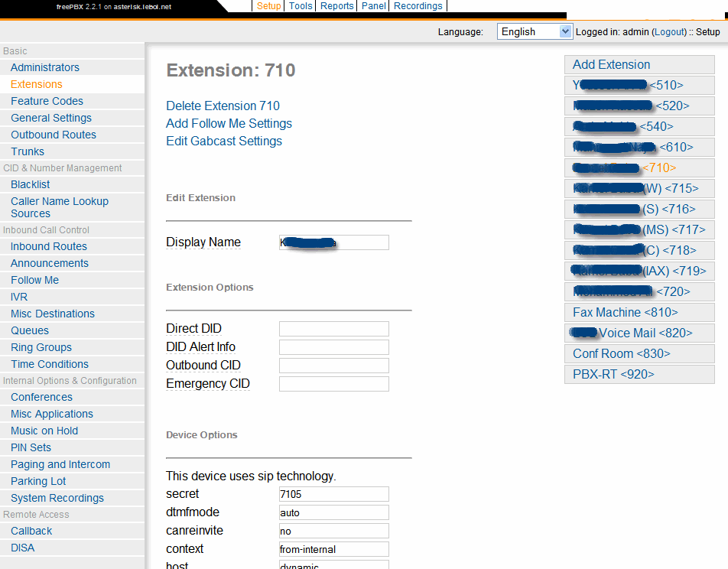The width and height of the screenshot is (728, 569).
Task: Open Caller Name Lookup Sources
Action: pyautogui.click(x=60, y=207)
